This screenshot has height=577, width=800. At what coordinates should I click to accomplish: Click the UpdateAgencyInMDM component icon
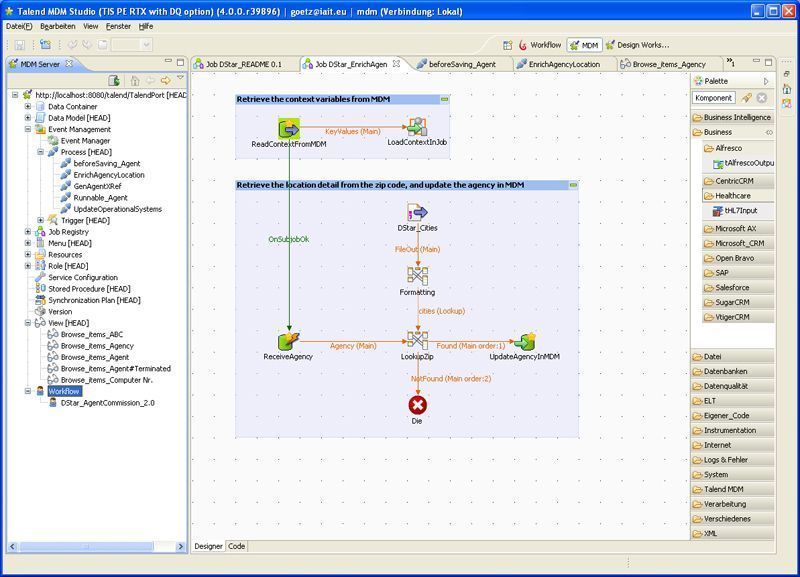[x=524, y=341]
